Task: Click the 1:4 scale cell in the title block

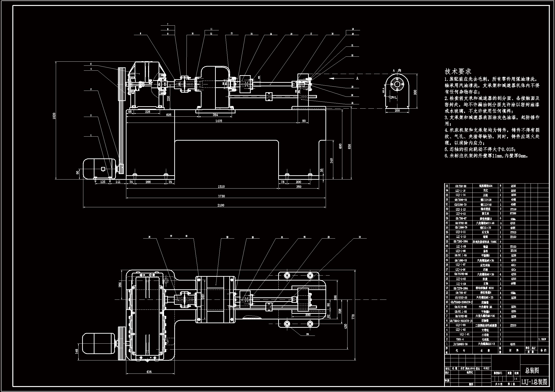Action: click(x=516, y=379)
